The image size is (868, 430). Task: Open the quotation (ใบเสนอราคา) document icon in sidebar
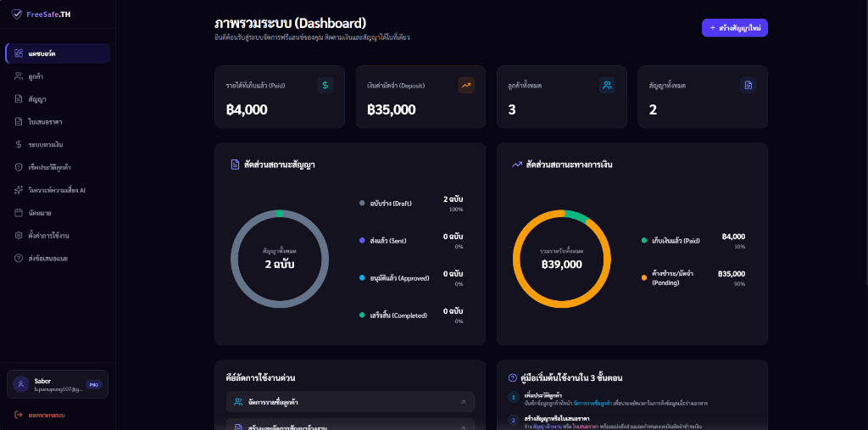(x=19, y=122)
